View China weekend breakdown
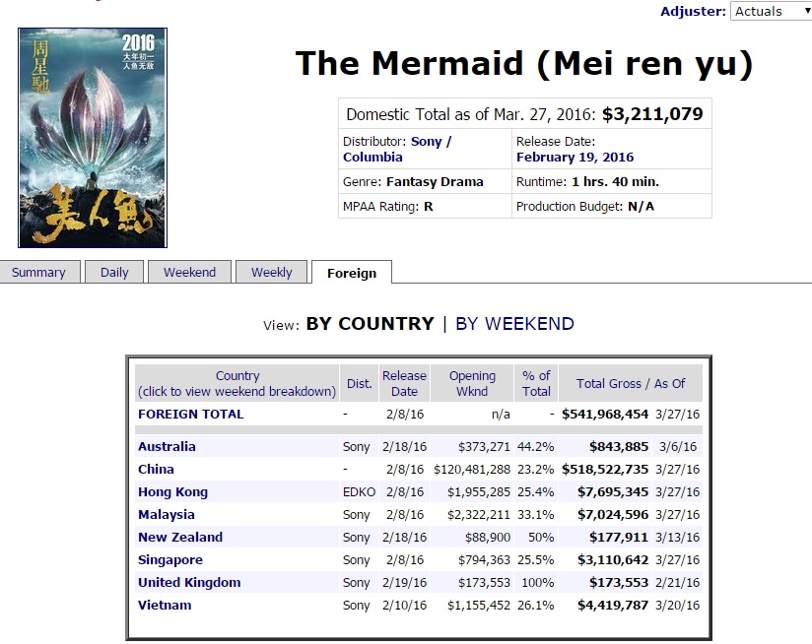 pos(156,469)
